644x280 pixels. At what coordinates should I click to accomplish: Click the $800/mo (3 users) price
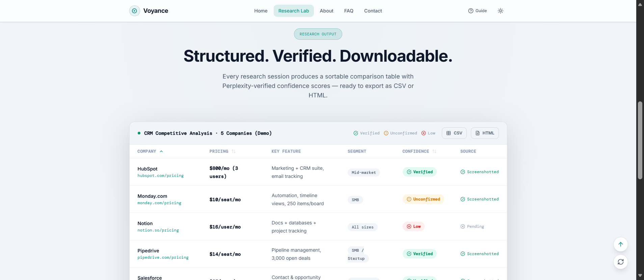click(x=224, y=172)
